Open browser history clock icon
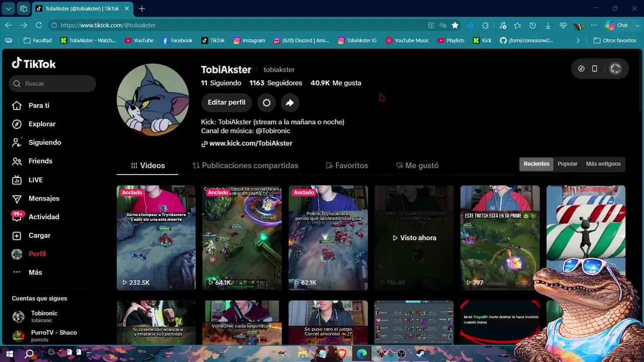This screenshot has height=362, width=644. pos(533,25)
